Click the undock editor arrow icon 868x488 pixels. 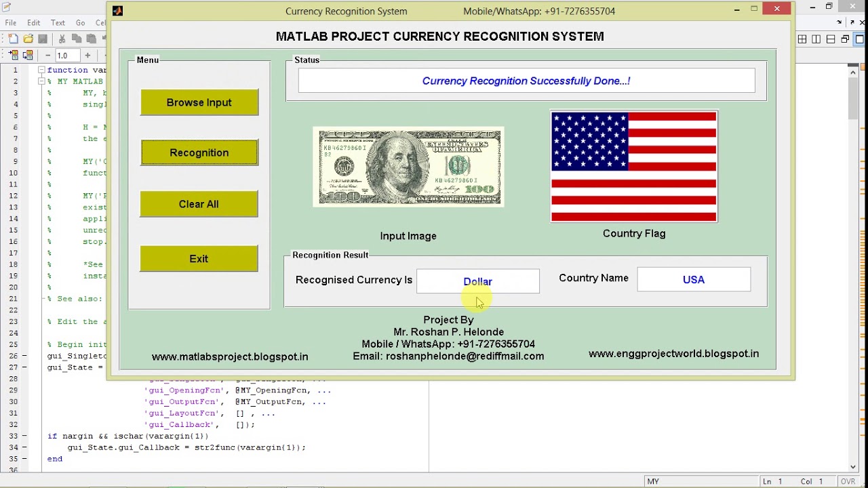[852, 22]
